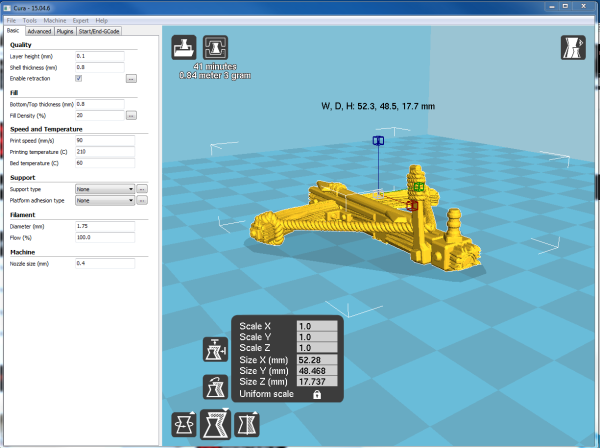Screen dimensions: 600x448
Task: Click the scale To Max icon
Action: pos(214,350)
